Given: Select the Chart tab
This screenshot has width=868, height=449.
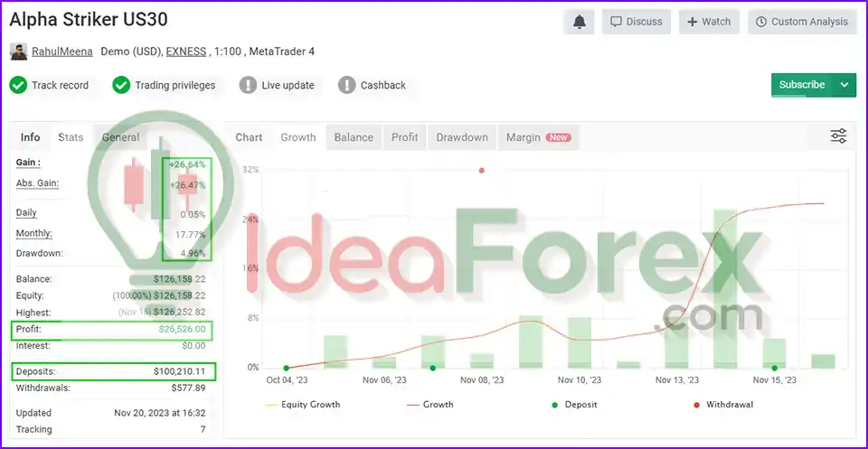Looking at the screenshot, I should click(x=249, y=137).
